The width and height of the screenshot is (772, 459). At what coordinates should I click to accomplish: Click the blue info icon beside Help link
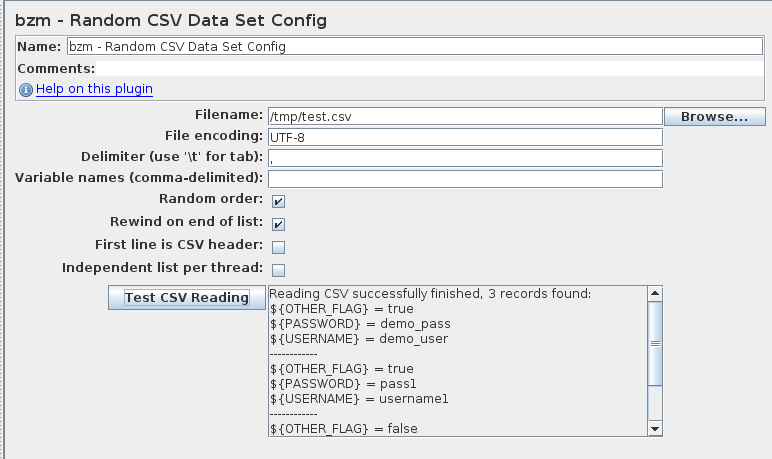(26, 90)
